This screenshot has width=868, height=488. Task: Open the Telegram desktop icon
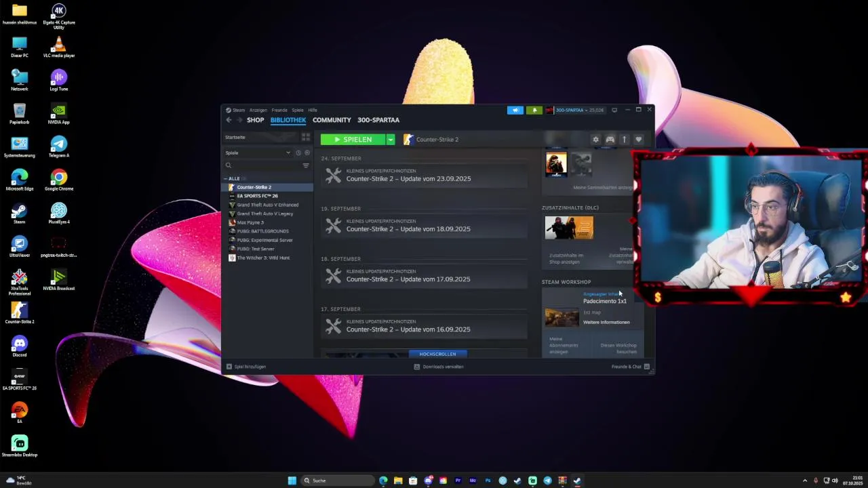(x=58, y=146)
